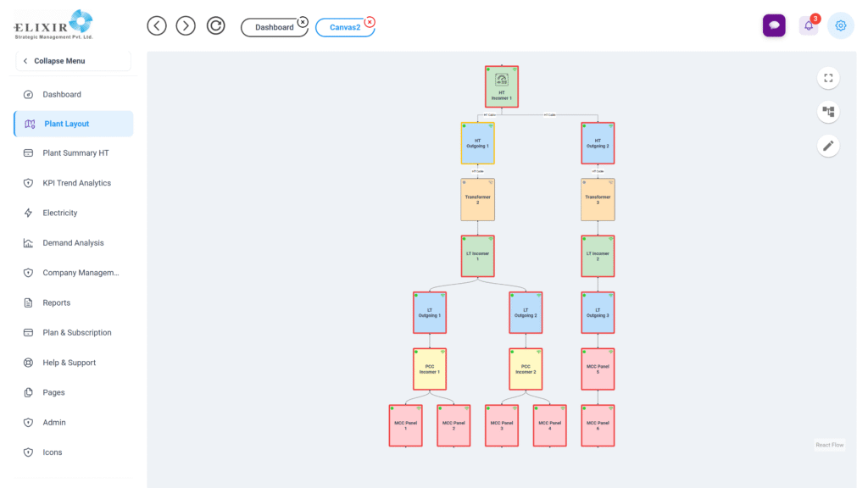Click the fullscreen icon on canvas
This screenshot has width=868, height=488.
828,78
